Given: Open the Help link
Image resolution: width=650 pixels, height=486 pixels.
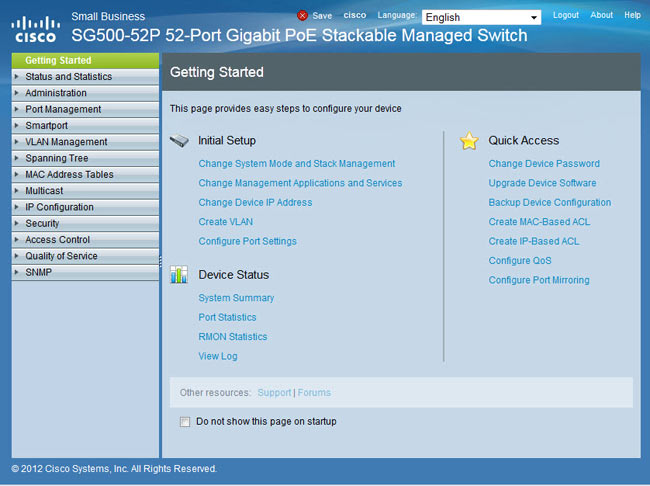Looking at the screenshot, I should [x=633, y=15].
